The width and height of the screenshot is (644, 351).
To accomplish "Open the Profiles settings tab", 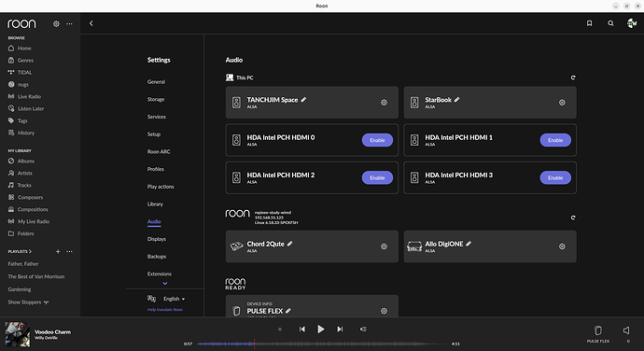I will (156, 169).
